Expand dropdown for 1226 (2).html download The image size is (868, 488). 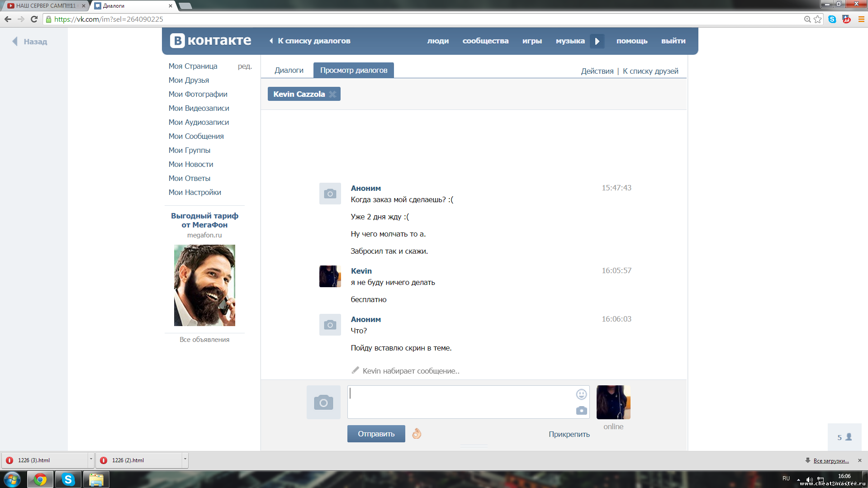click(x=185, y=460)
